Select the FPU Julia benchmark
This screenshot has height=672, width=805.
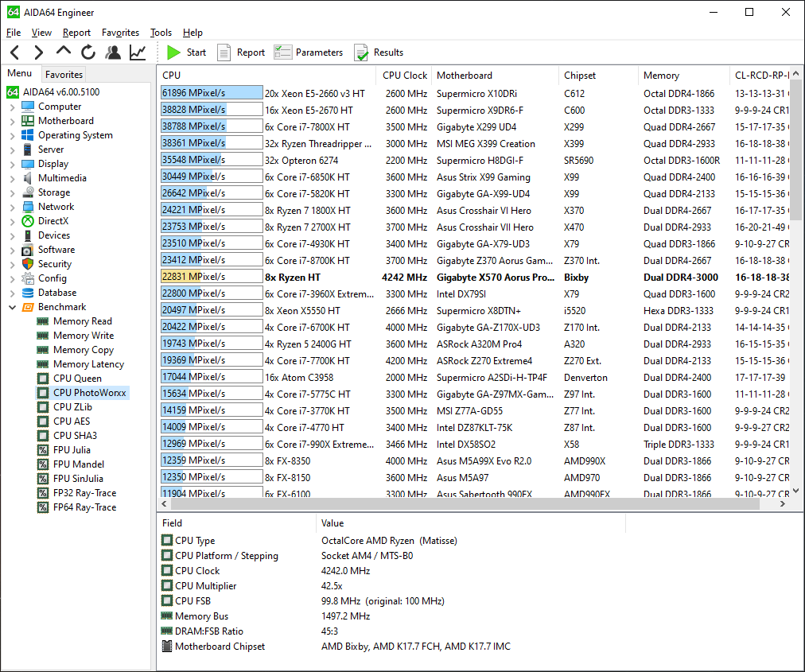[72, 449]
